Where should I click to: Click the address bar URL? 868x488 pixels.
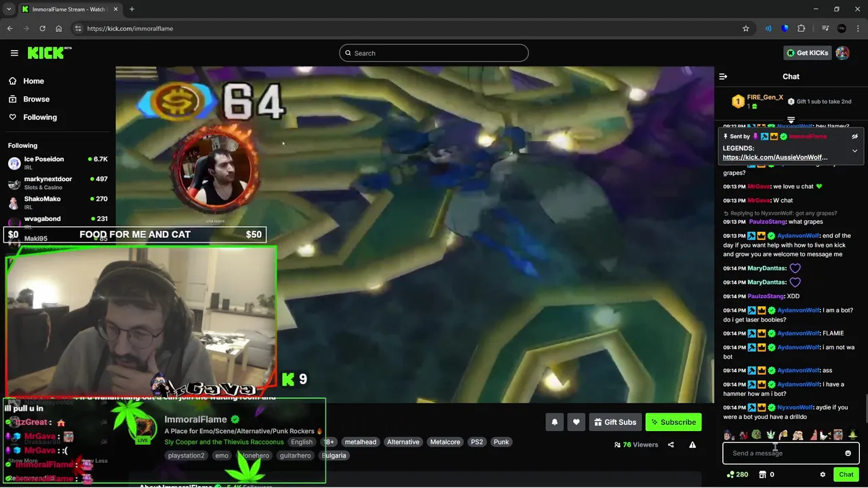pos(130,28)
